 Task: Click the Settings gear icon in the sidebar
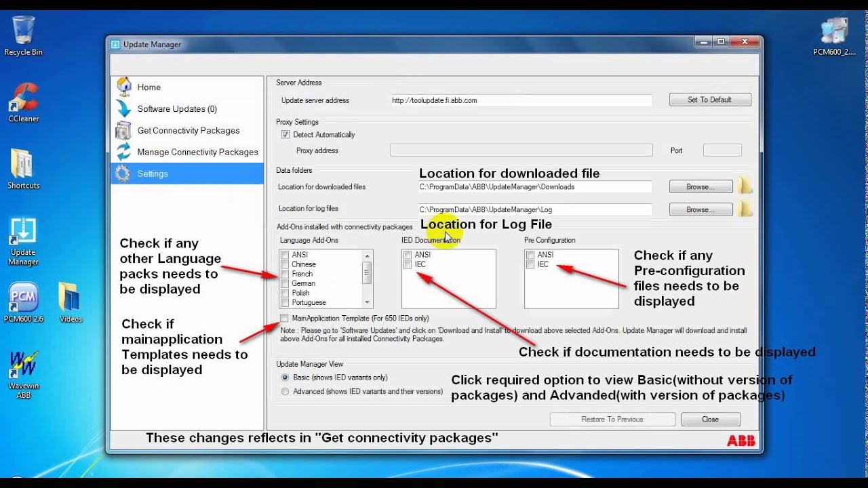(x=123, y=174)
